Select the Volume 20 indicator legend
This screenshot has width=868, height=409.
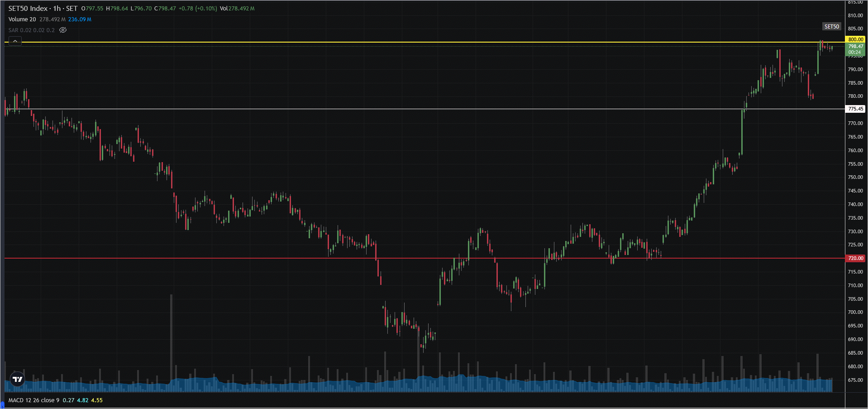point(22,19)
